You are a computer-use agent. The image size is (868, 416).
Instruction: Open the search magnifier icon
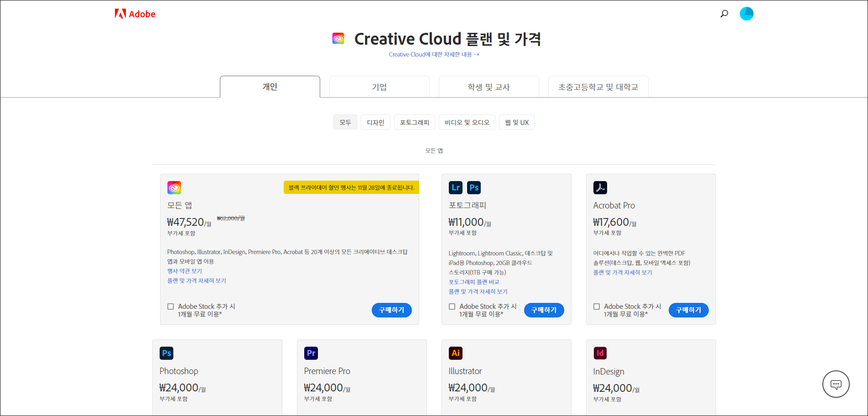(x=724, y=14)
